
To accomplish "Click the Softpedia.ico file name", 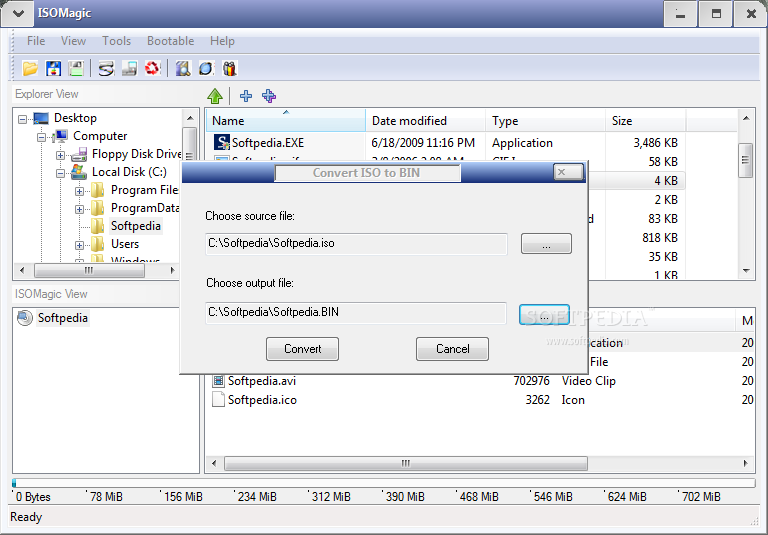I will point(262,400).
